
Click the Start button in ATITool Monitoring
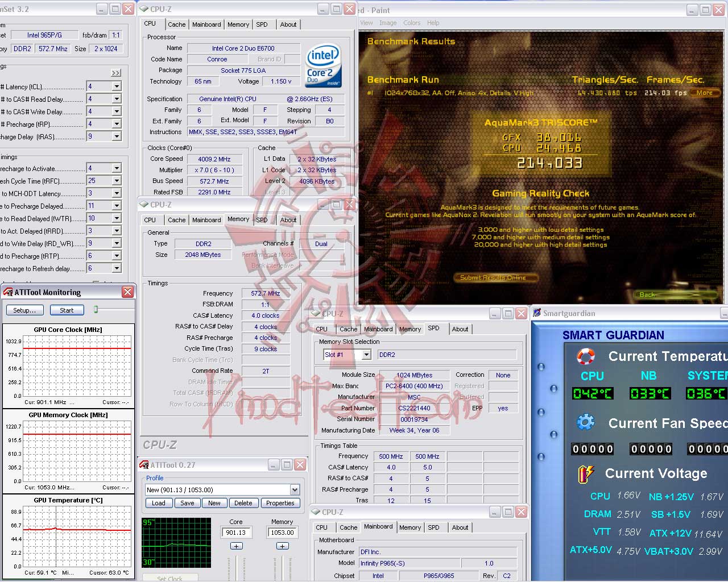(67, 310)
